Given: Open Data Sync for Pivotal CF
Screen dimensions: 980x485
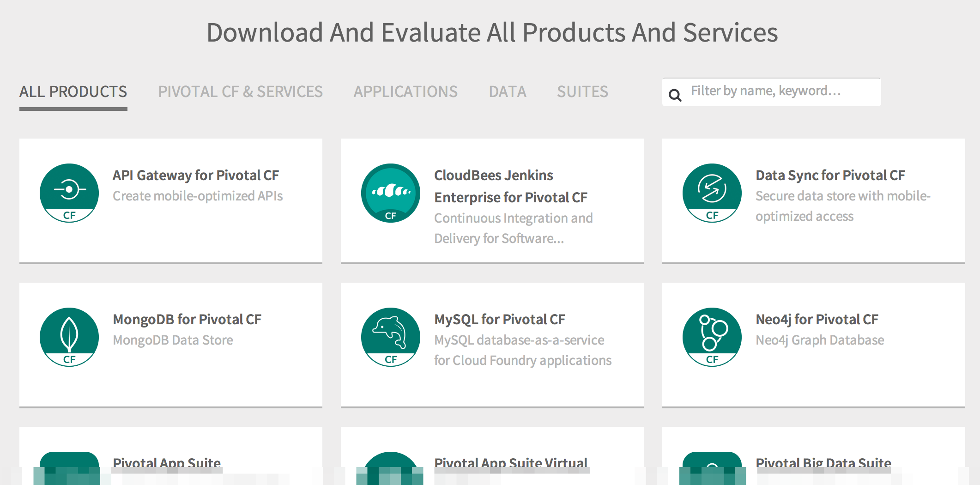Looking at the screenshot, I should (x=830, y=176).
